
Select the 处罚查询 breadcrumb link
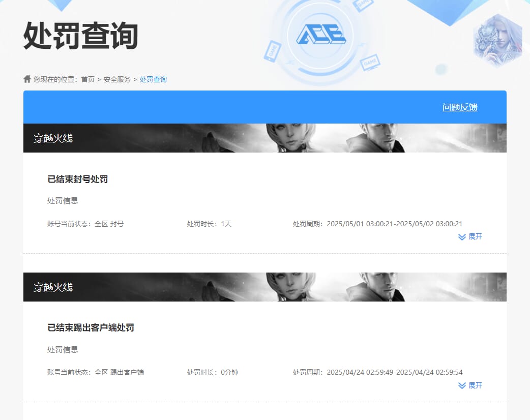pyautogui.click(x=153, y=79)
